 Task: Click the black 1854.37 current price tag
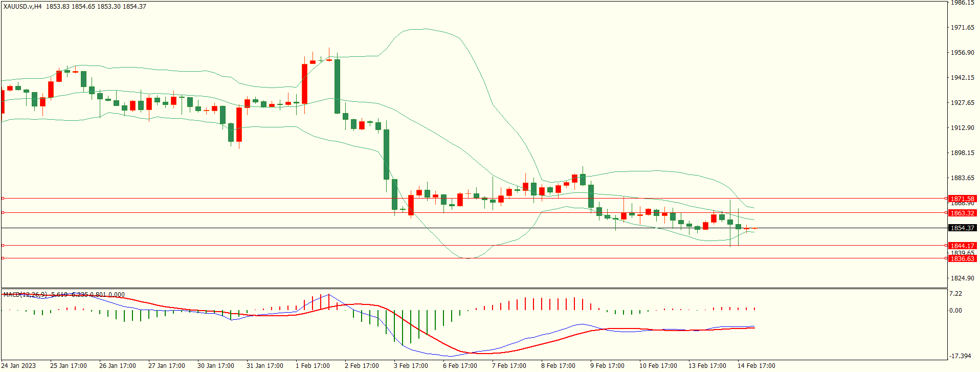(962, 228)
